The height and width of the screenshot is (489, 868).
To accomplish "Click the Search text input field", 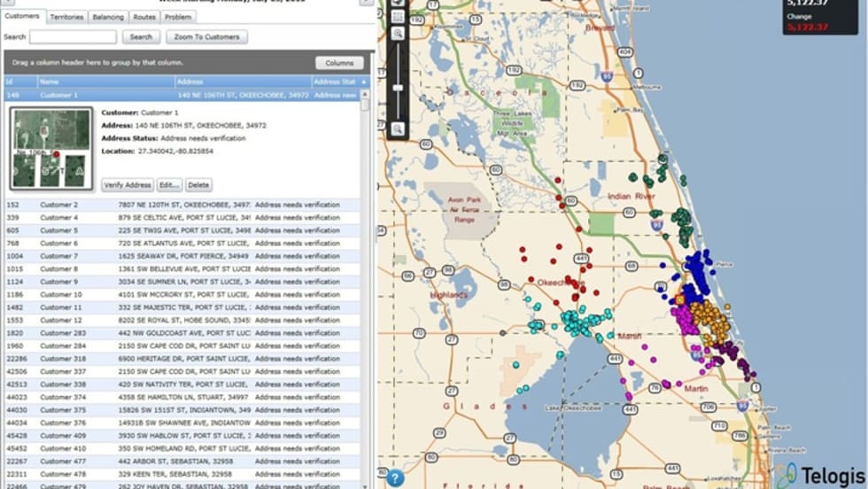I will (73, 37).
